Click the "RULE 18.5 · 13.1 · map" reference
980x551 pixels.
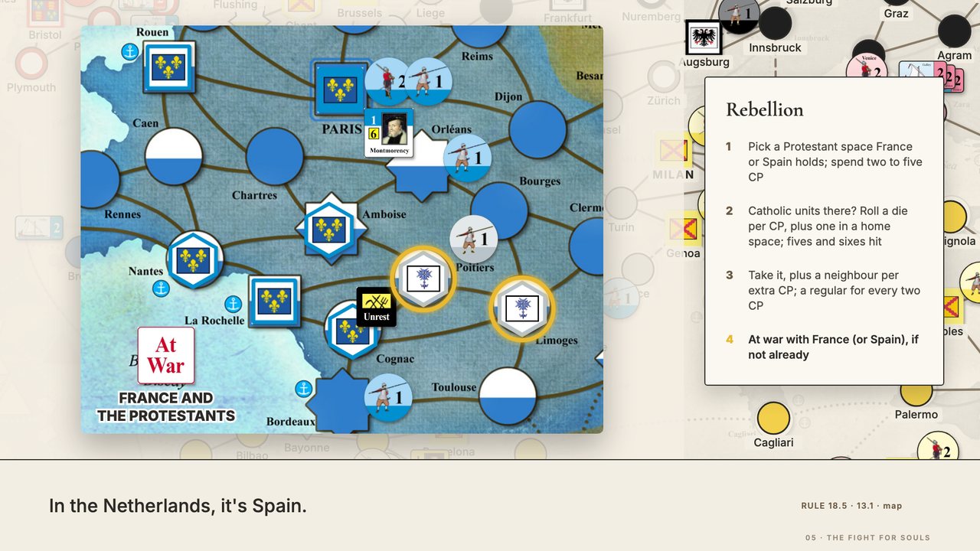[x=851, y=506]
